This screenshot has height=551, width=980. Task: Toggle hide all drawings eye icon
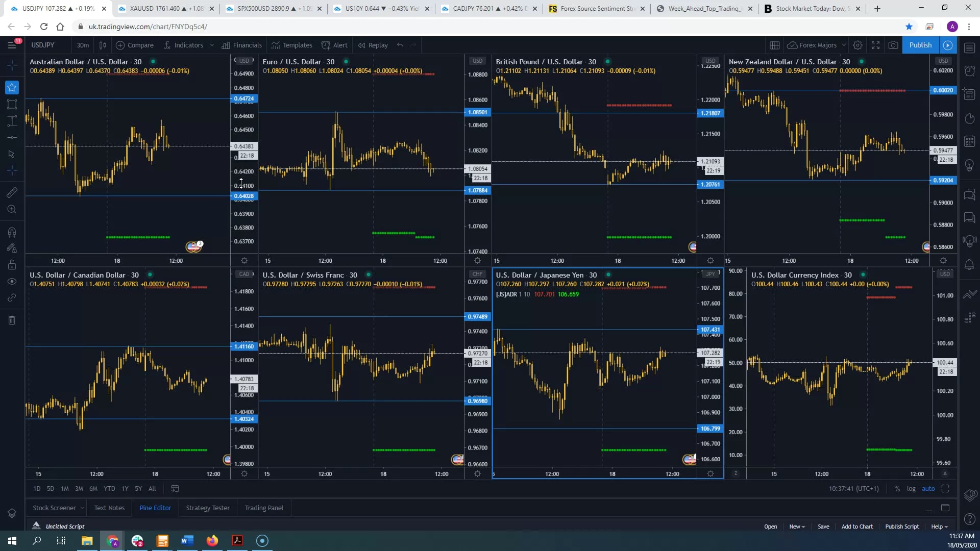[x=12, y=282]
